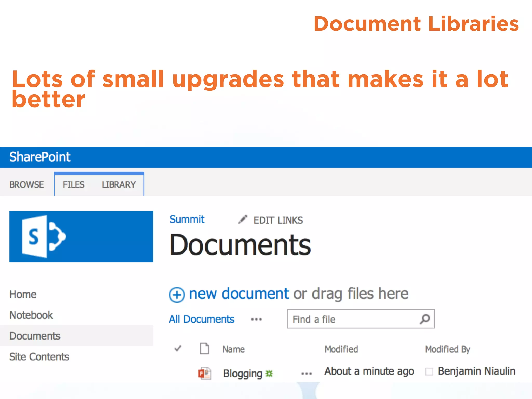Click the new document link
The width and height of the screenshot is (532, 399).
tap(239, 294)
